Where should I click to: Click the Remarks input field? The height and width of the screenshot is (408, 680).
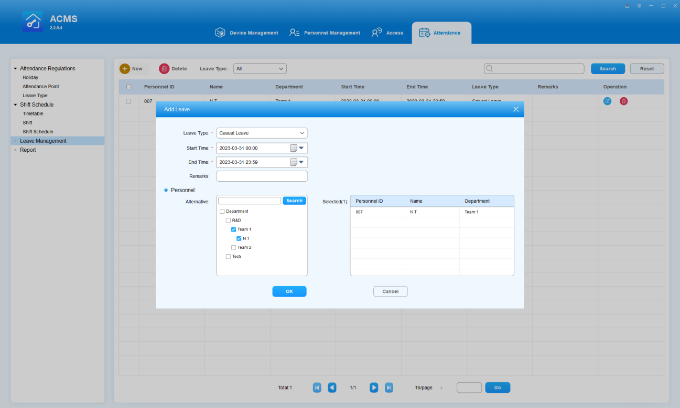[261, 176]
